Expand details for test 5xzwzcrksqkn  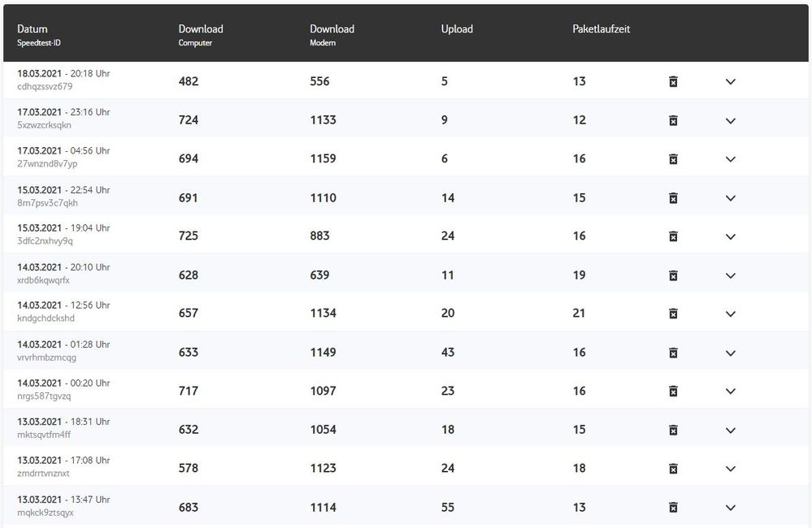pos(730,120)
